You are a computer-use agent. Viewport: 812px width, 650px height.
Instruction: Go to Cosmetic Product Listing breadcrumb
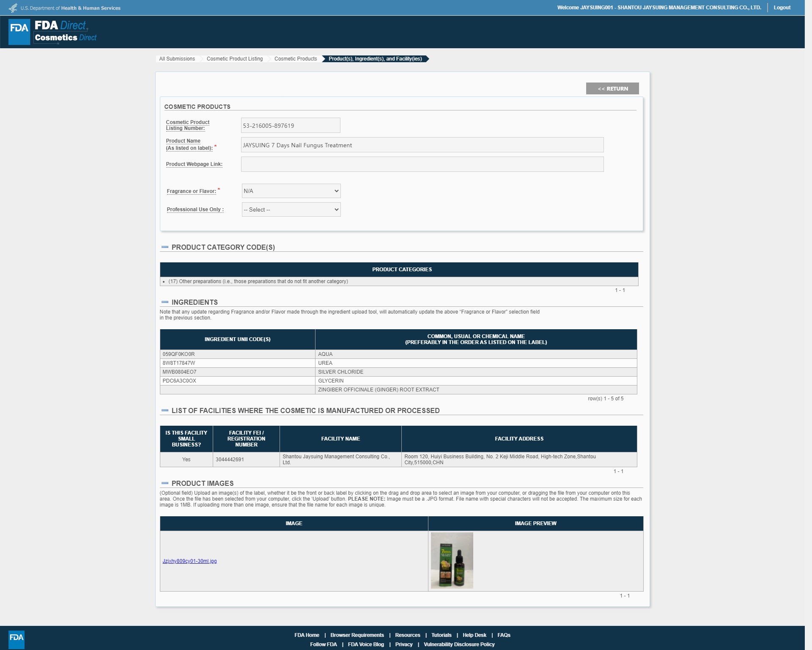tap(235, 59)
